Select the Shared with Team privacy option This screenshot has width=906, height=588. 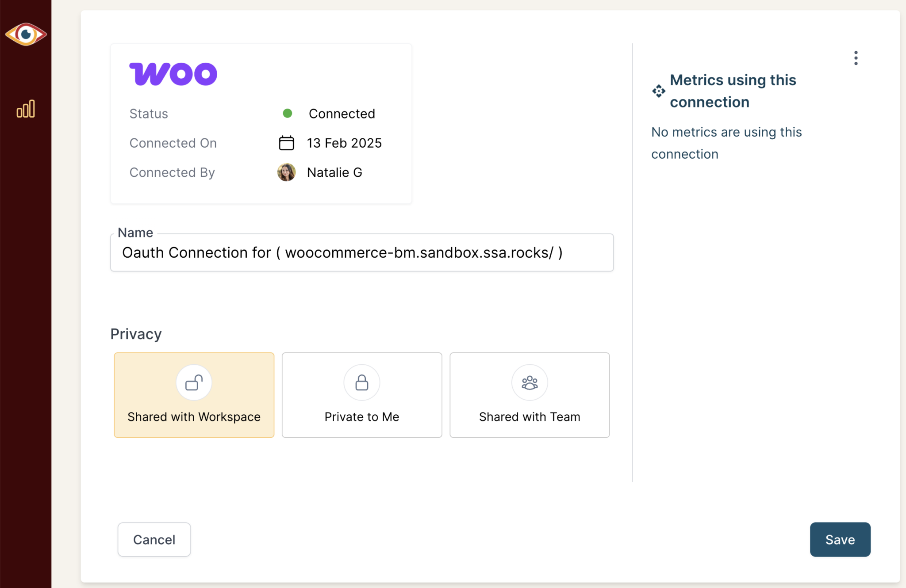coord(530,395)
